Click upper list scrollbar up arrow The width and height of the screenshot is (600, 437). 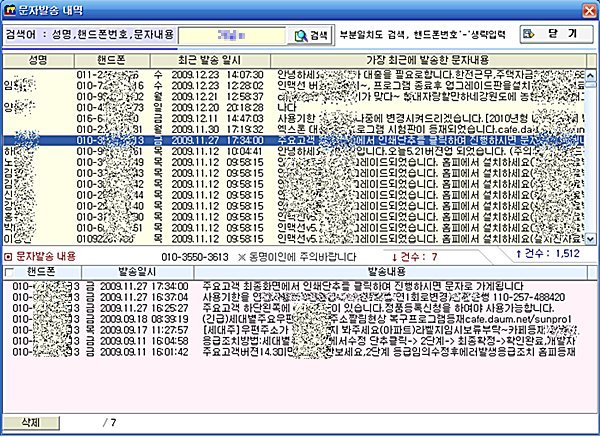[x=591, y=75]
